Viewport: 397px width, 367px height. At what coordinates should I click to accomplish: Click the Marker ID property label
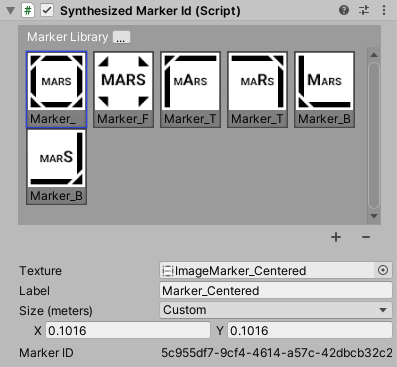pos(46,353)
